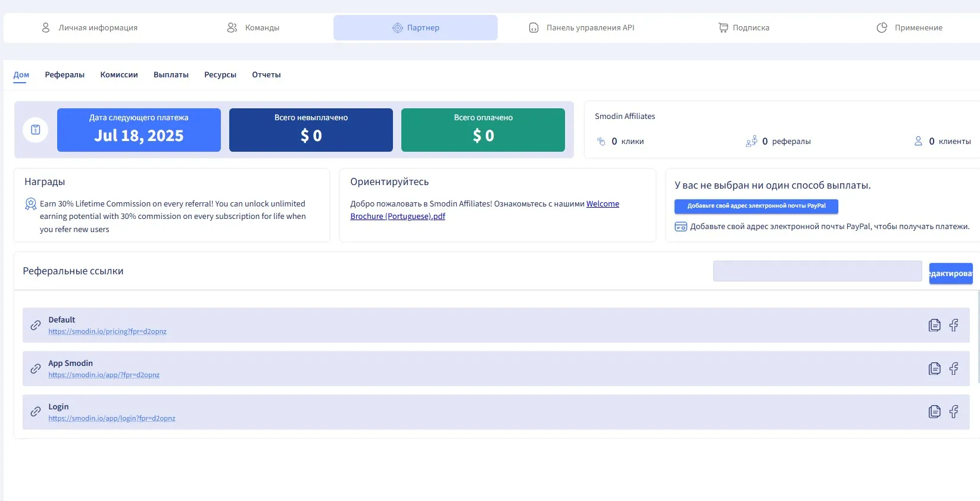Click the calculator icon near payment date
Viewport: 980px width, 501px height.
tap(36, 130)
